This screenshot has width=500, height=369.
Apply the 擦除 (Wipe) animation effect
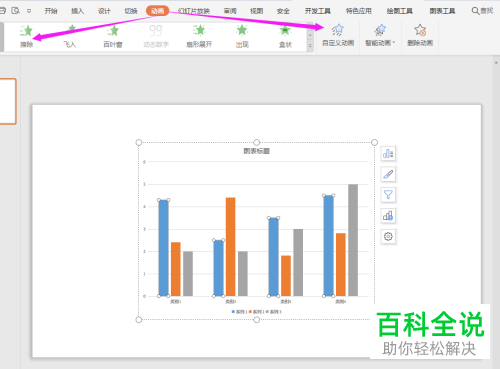tap(26, 36)
